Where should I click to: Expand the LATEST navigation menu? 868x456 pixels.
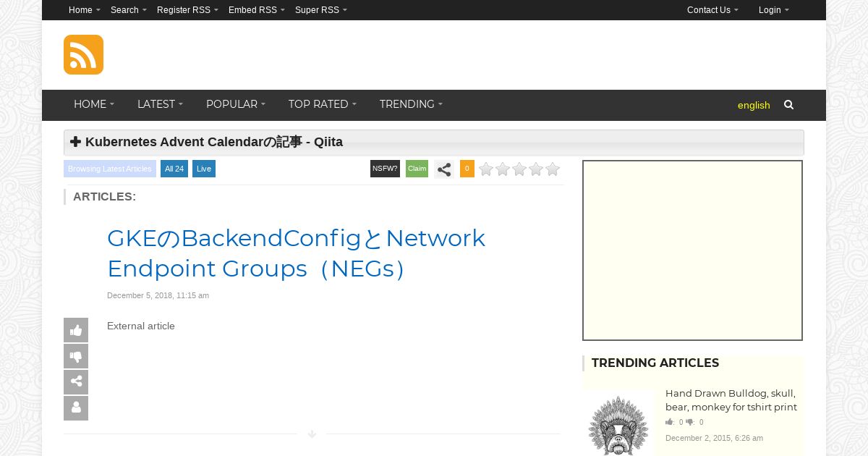pyautogui.click(x=160, y=104)
